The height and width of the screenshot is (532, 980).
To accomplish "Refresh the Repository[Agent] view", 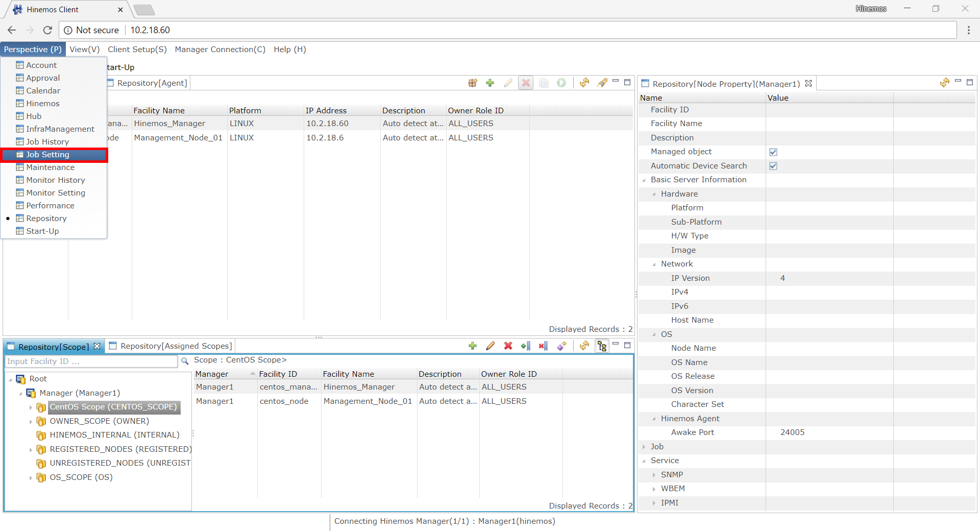I will coord(584,83).
